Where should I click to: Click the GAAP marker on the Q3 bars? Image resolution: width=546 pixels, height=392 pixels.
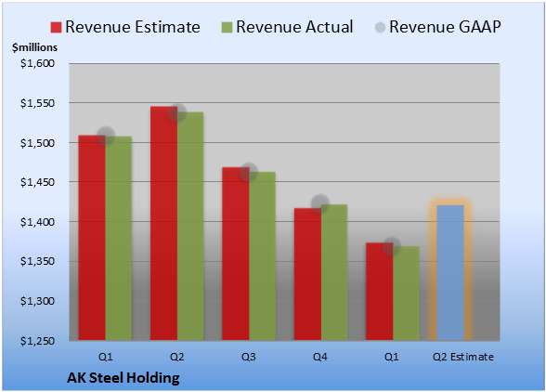click(249, 172)
